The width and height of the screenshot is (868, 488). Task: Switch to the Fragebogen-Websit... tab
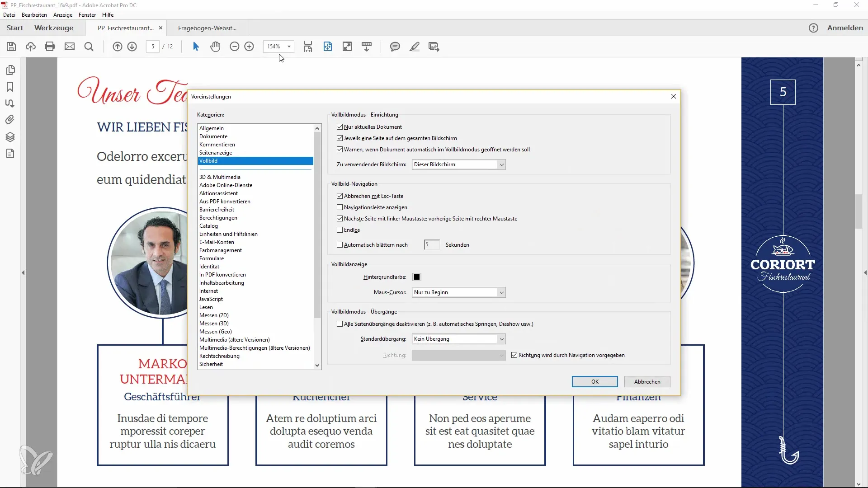pos(207,28)
